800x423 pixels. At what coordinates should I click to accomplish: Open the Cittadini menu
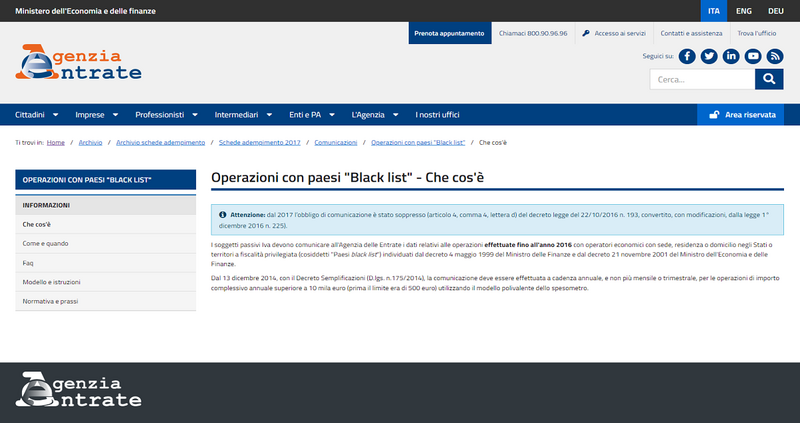click(30, 115)
